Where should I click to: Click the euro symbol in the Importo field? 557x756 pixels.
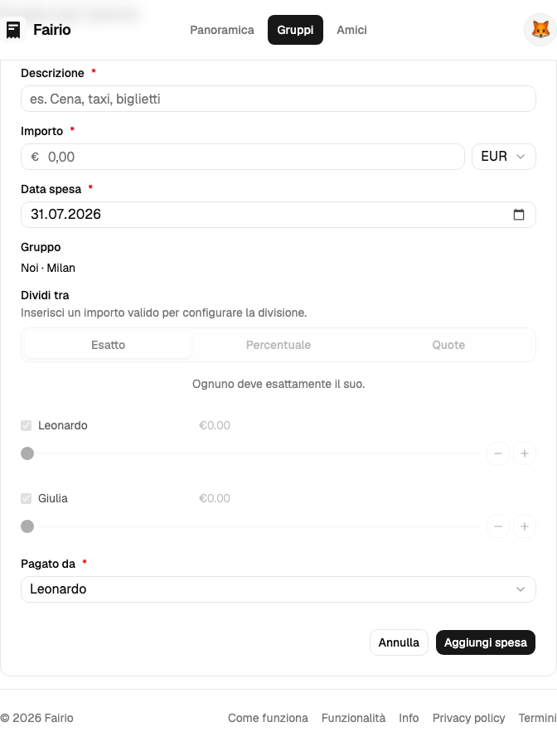click(35, 157)
